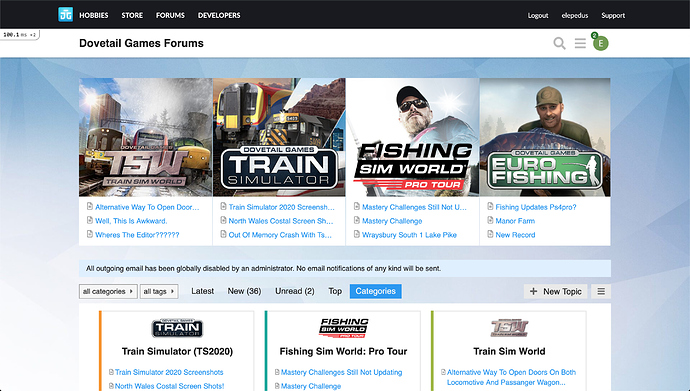Expand the all tags dropdown
690x391 pixels.
tap(159, 291)
